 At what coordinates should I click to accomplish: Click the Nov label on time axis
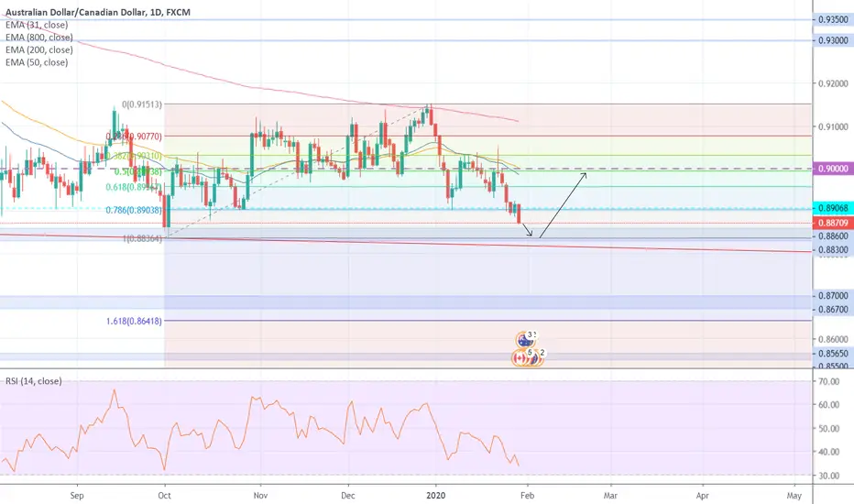(260, 495)
